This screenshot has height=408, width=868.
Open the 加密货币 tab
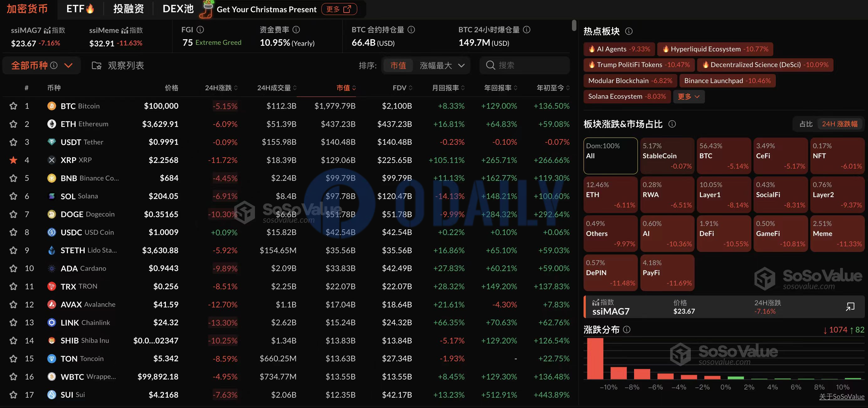27,9
